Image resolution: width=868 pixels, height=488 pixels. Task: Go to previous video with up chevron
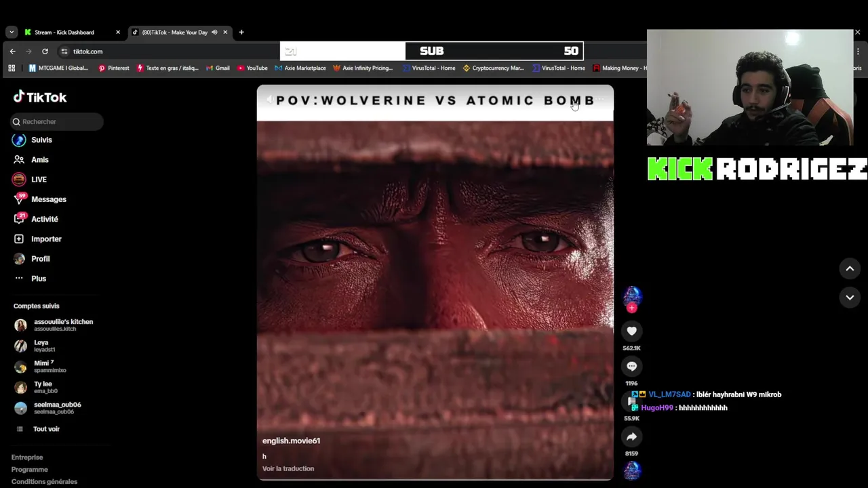[850, 268]
